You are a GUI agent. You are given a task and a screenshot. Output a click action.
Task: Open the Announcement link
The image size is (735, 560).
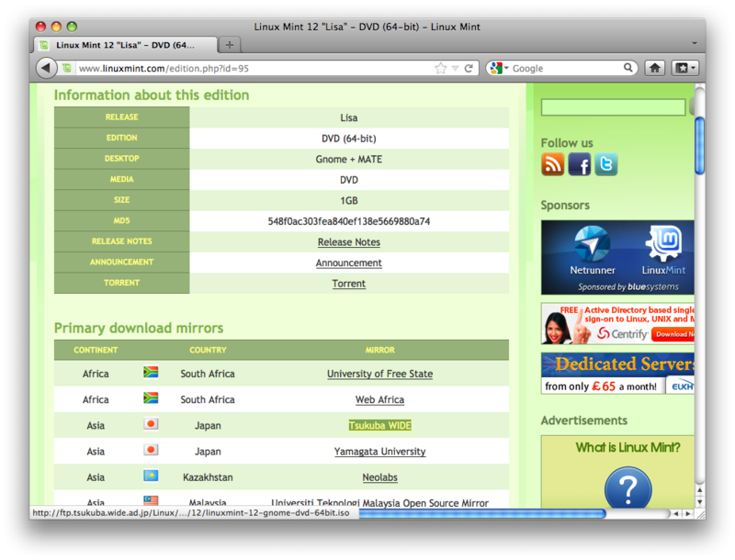[349, 263]
